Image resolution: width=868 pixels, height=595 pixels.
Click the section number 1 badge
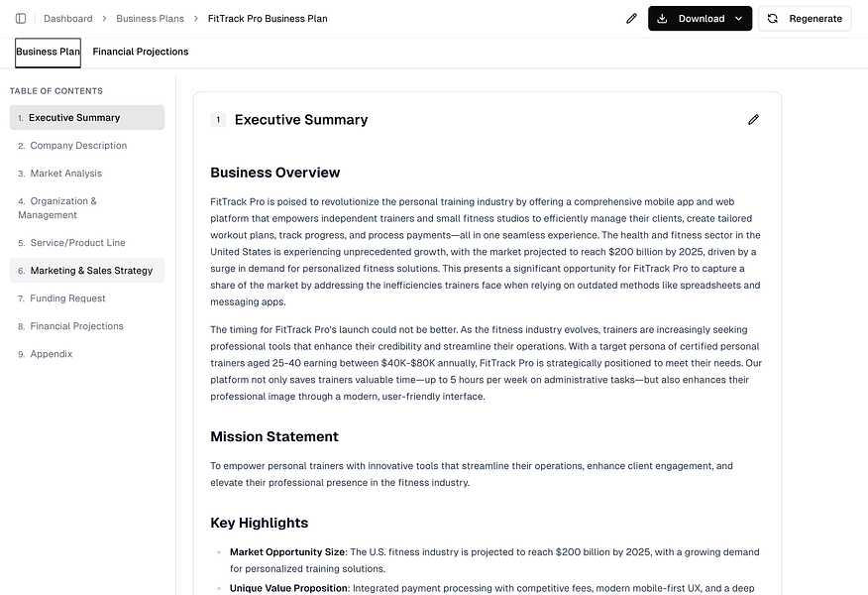point(218,120)
